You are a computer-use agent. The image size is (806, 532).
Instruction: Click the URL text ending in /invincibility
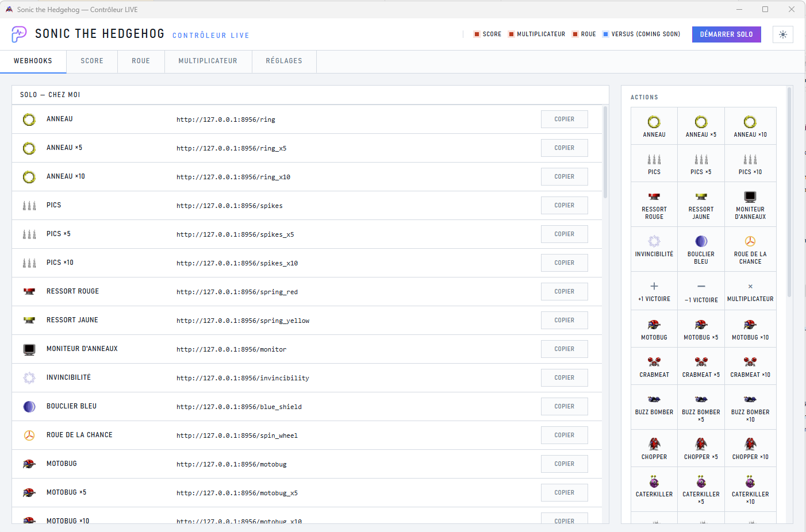coord(243,378)
